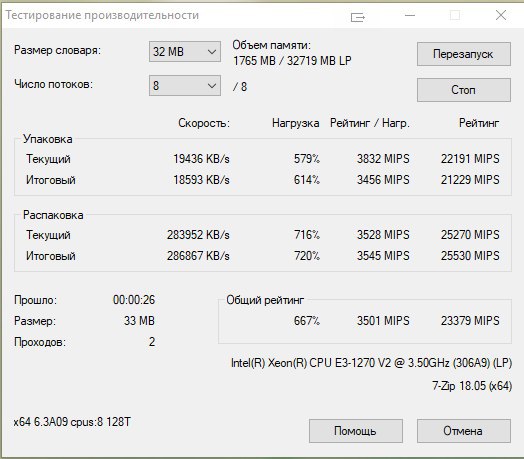
Task: Click the 579% packing load value
Action: (x=306, y=159)
